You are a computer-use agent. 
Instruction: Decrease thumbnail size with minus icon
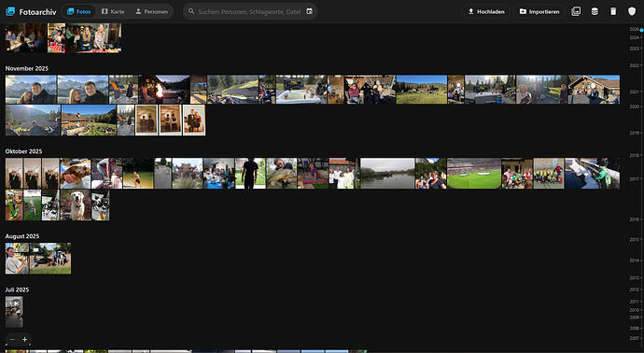click(x=12, y=339)
